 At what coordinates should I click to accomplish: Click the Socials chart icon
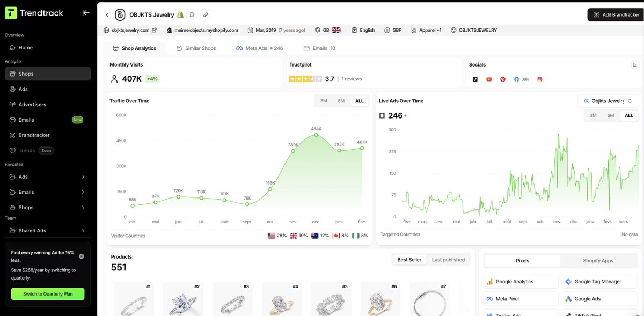click(x=635, y=65)
